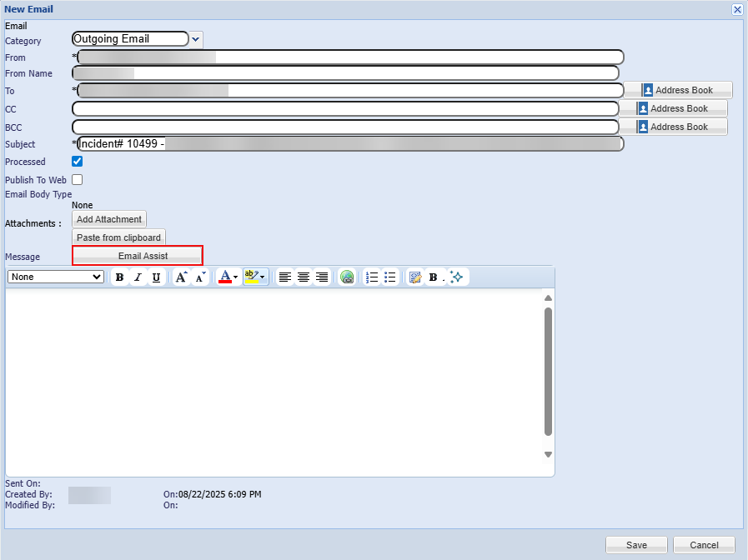Underline the selected text

coord(156,277)
